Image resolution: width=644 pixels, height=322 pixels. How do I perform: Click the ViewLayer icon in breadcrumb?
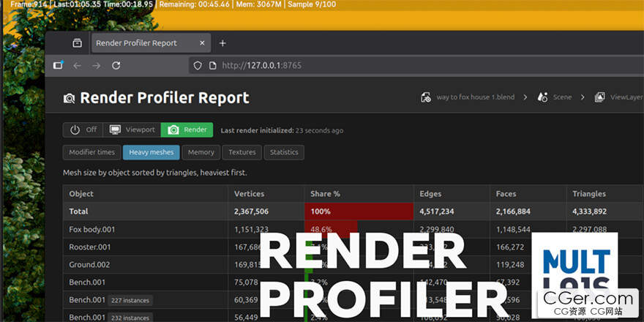[599, 97]
